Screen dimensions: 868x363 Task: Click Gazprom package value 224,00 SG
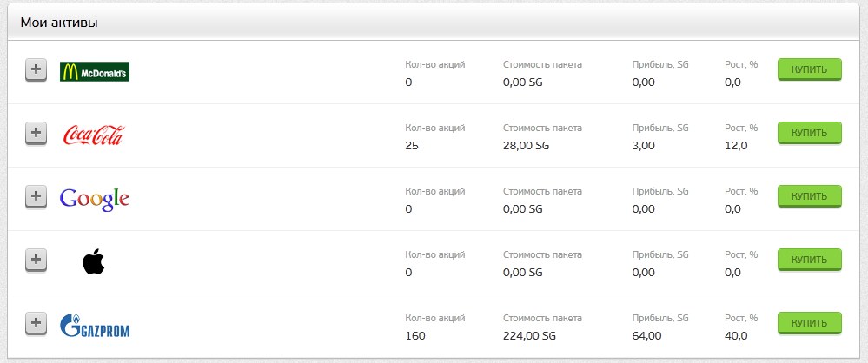tap(530, 336)
